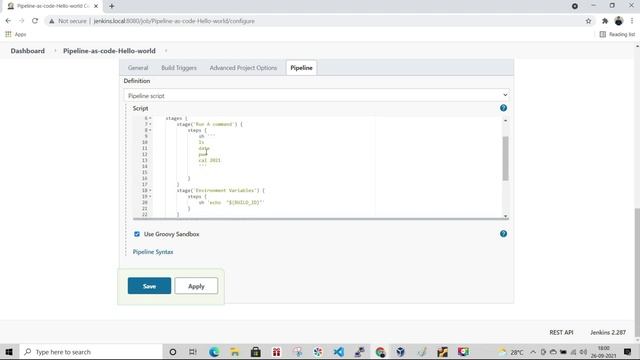
Task: Open Task View in the taskbar
Action: click(x=193, y=352)
